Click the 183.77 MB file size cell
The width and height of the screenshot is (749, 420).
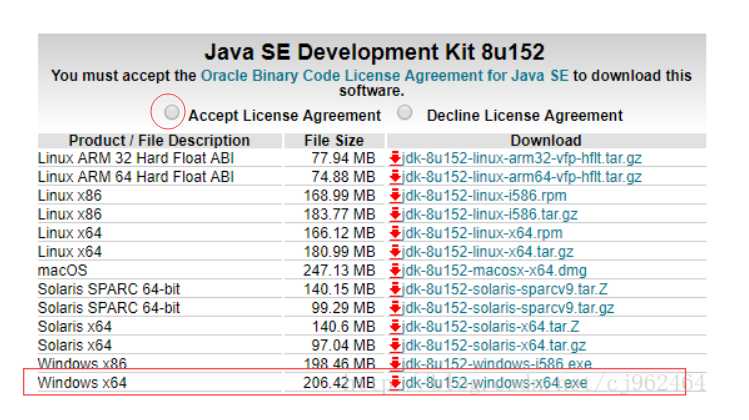340,214
